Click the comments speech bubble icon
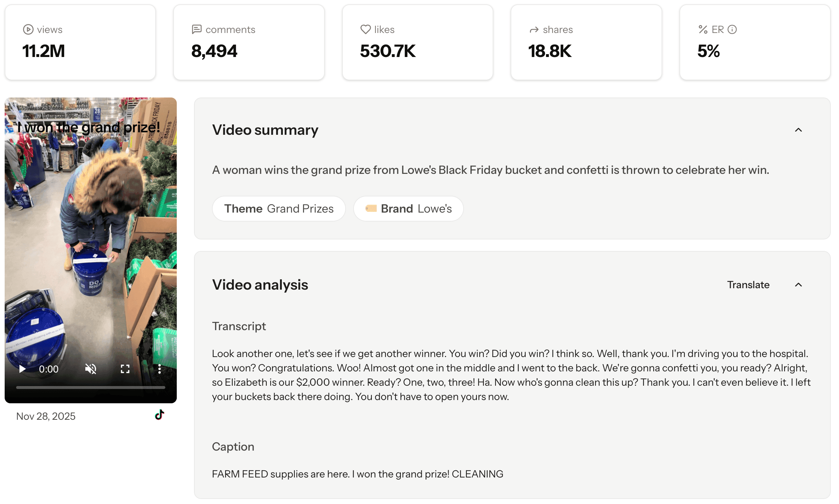This screenshot has width=839, height=504. tap(196, 29)
